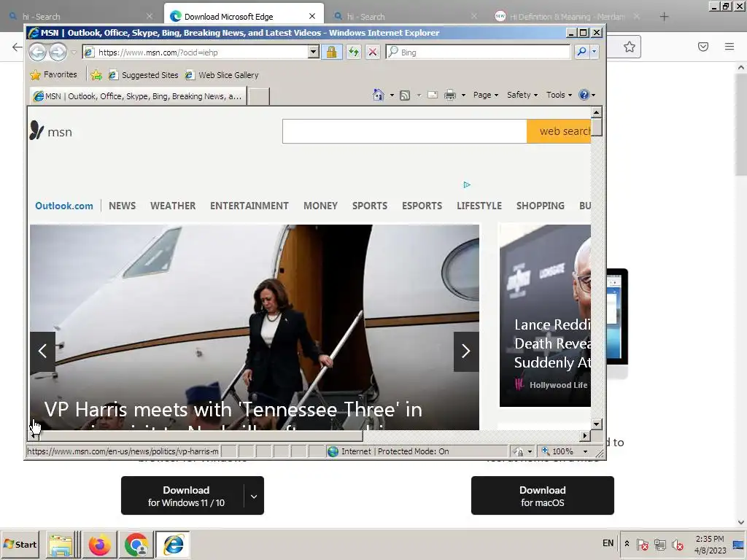Click the Internet Explorer Forward arrow button
Viewport: 747px width, 560px height.
[58, 52]
